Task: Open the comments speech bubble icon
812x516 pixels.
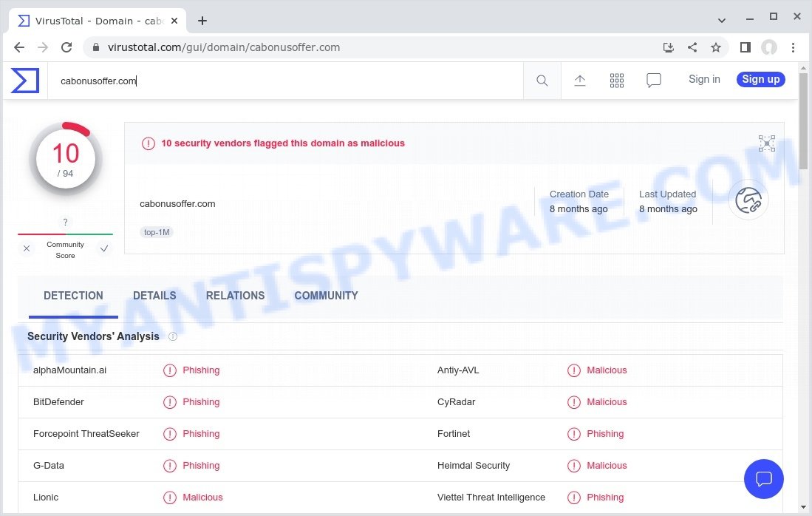Action: point(654,81)
